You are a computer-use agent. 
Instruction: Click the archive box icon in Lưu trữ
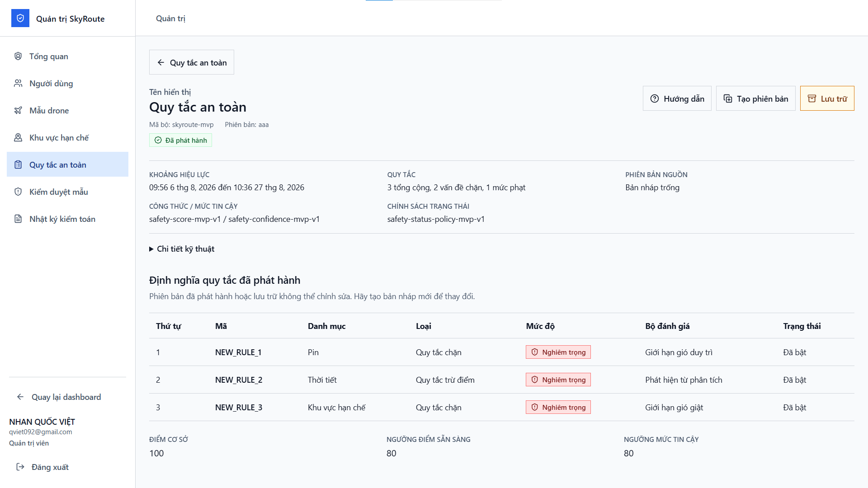point(812,99)
